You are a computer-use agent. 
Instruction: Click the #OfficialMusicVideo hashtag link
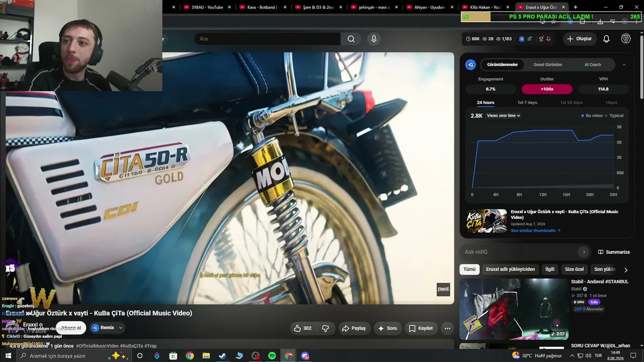pyautogui.click(x=98, y=346)
